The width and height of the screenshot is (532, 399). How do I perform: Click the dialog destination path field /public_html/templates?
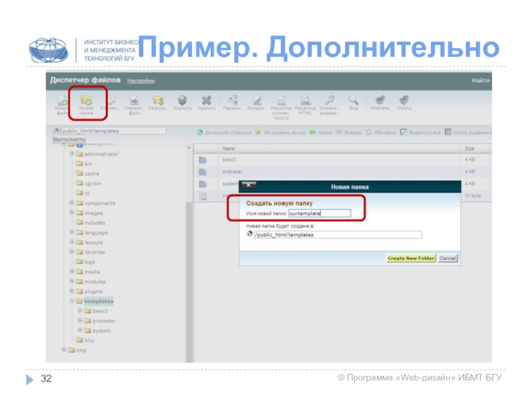coord(338,235)
